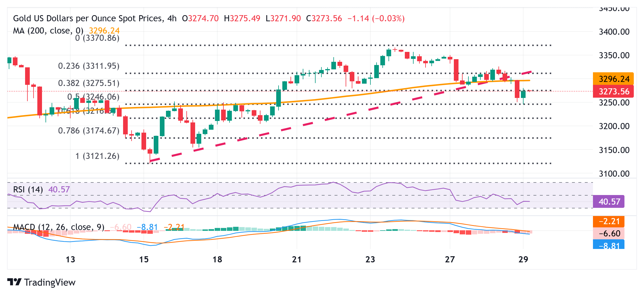Click the orange -2.21 MACD signal tag
644x295 pixels.
tap(609, 221)
